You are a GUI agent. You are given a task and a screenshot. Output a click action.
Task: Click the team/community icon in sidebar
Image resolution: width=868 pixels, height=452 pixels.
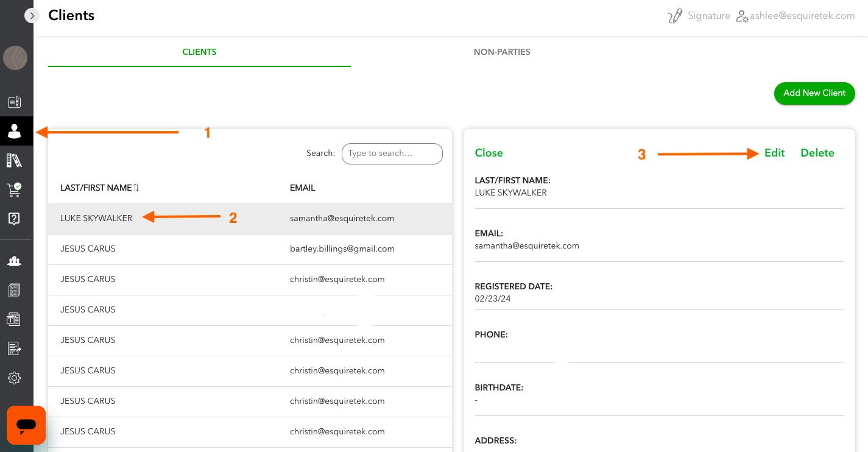15,261
